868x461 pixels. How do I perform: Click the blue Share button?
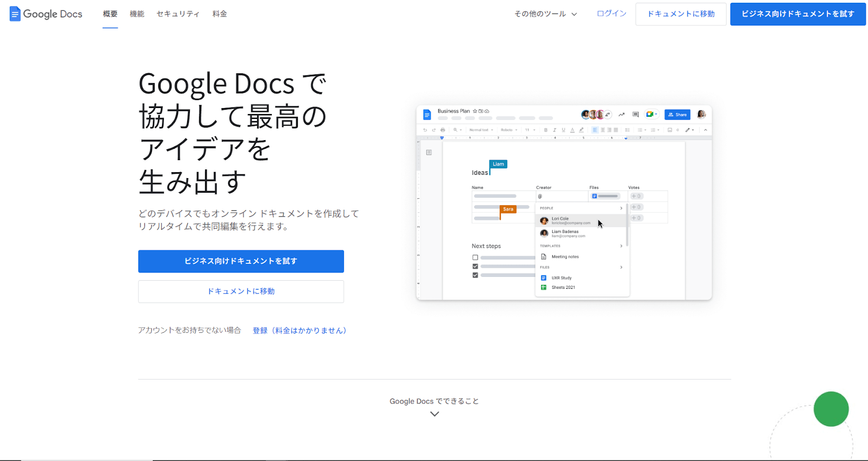coord(677,115)
